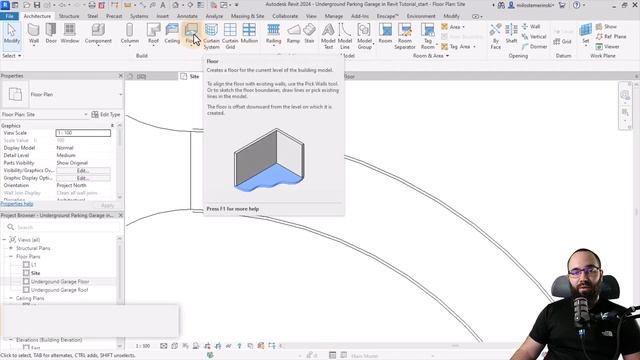Collapse the Graphics properties section

tap(112, 126)
